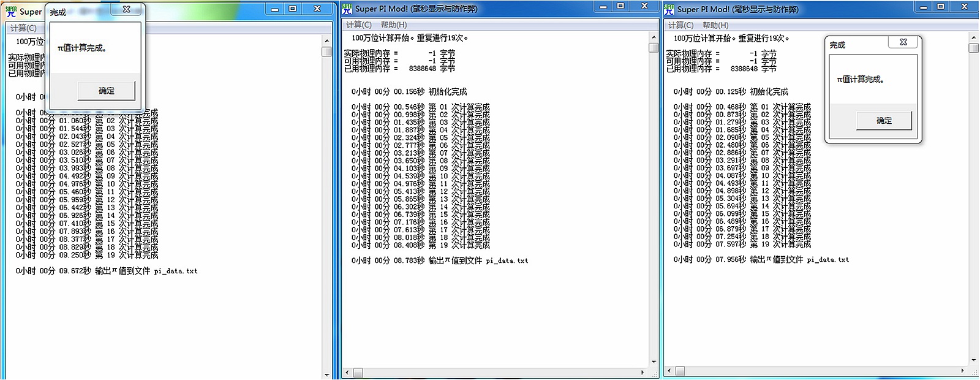980x380 pixels.
Task: Click the "01.060秒 第 02" row
Action: pyautogui.click(x=87, y=121)
